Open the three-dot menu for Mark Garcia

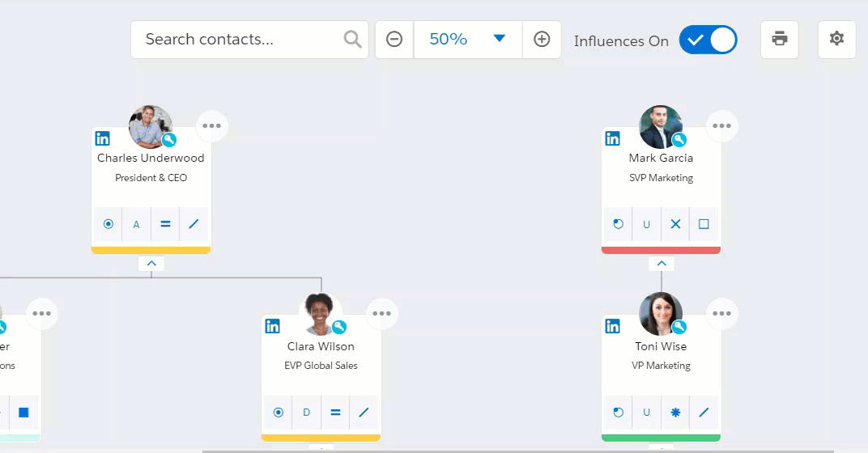pos(721,126)
